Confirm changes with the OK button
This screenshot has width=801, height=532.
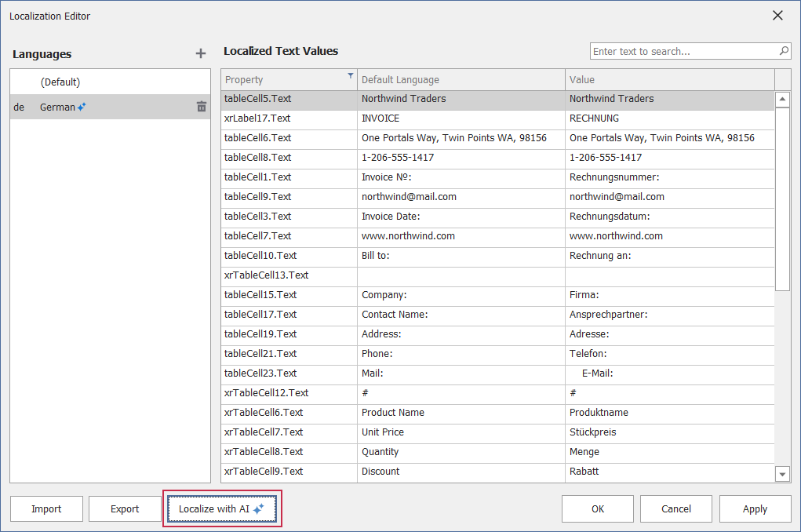[598, 508]
